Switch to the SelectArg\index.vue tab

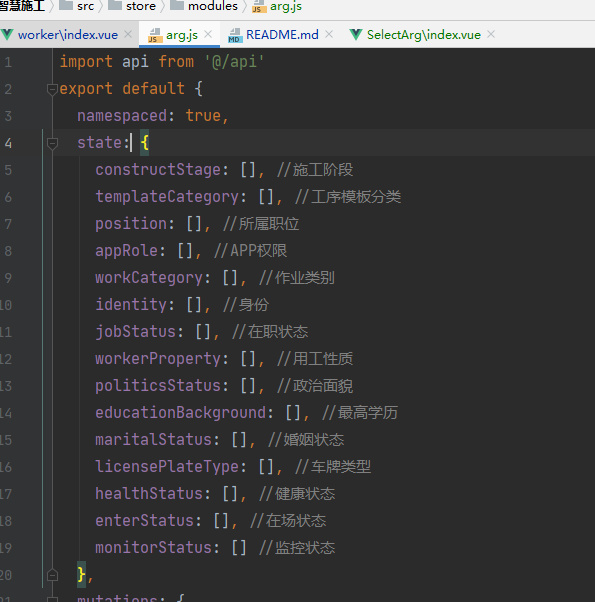coord(423,35)
